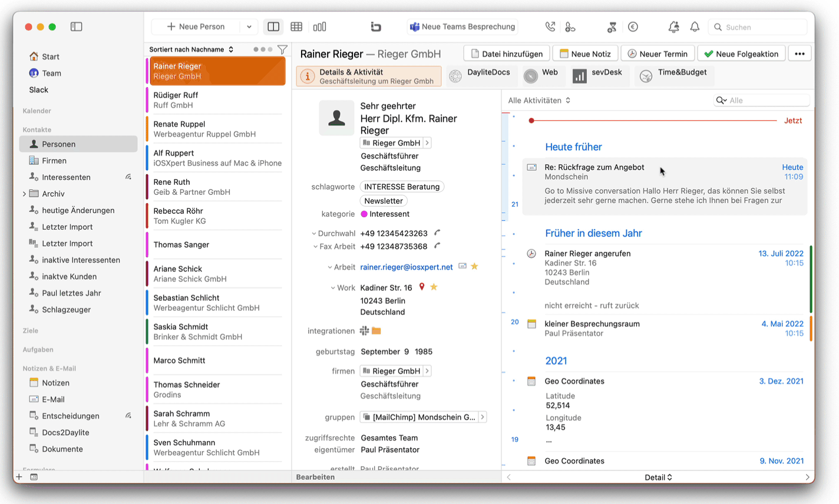Open Rieger GmbH company arrow under the name
The image size is (839, 504).
[427, 143]
